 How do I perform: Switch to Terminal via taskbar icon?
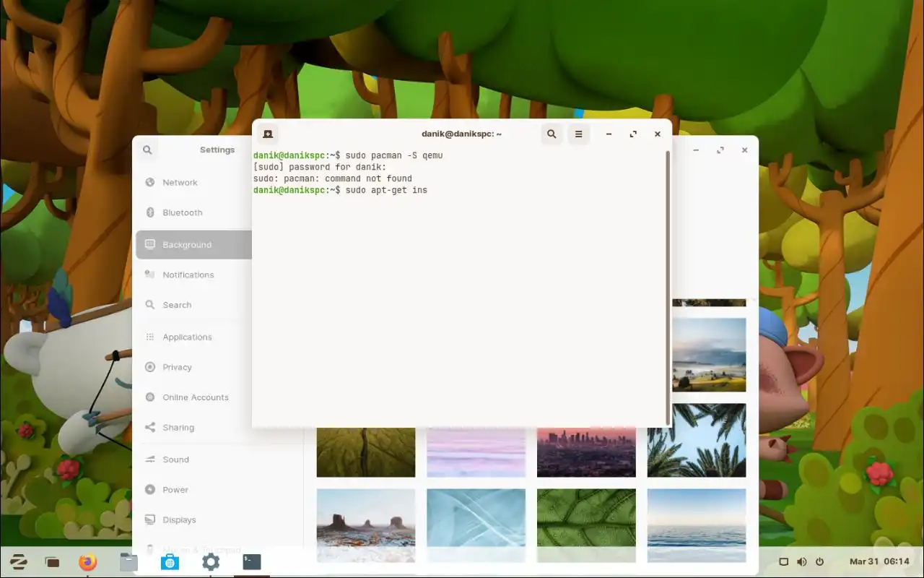(252, 561)
